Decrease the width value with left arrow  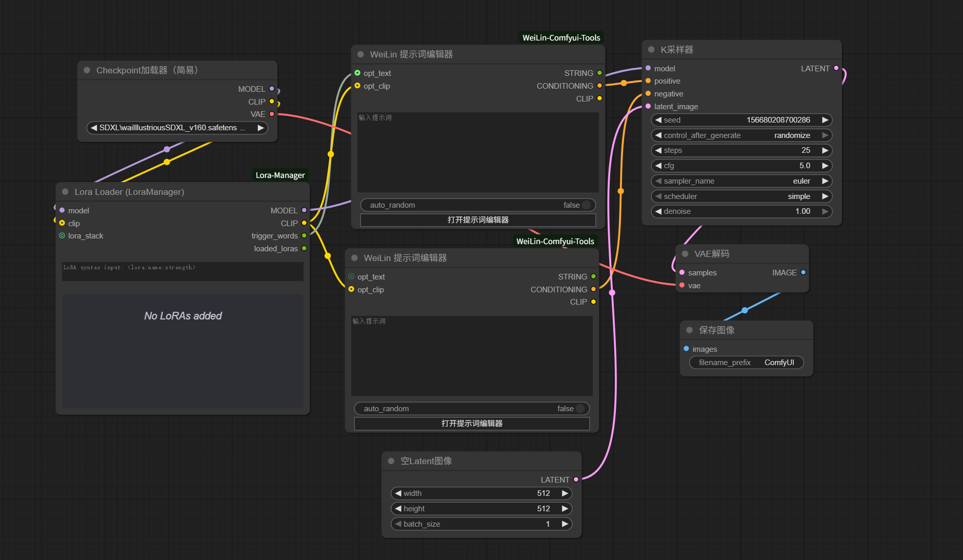(x=398, y=493)
